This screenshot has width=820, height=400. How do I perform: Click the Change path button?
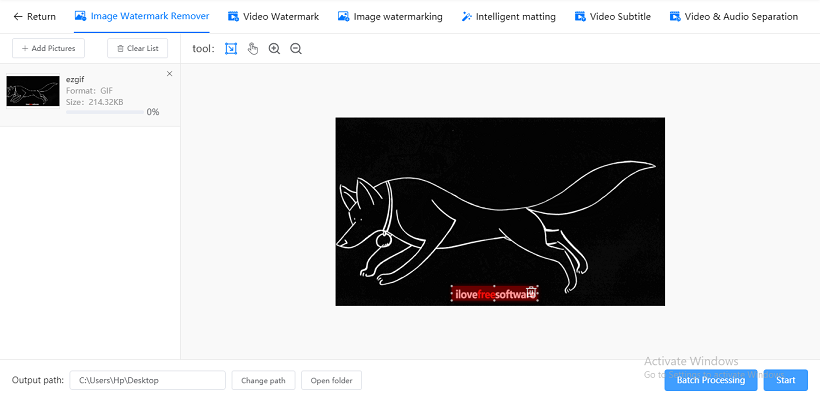(264, 380)
